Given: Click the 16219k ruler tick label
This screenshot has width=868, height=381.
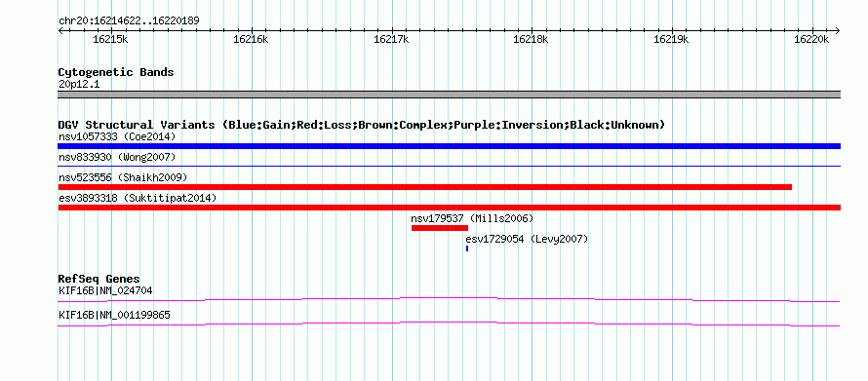Looking at the screenshot, I should (x=672, y=39).
